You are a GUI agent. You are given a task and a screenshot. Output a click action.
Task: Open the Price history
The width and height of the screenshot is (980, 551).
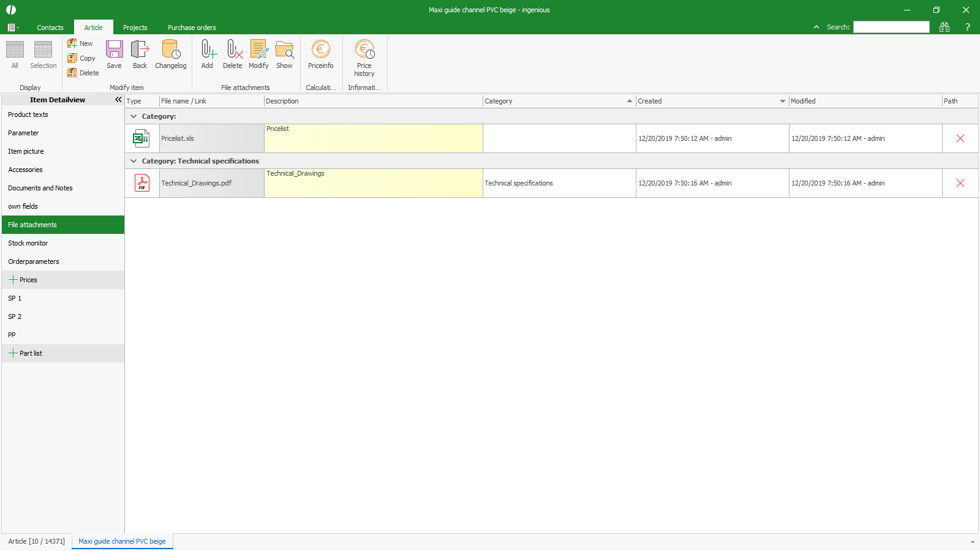click(x=364, y=58)
